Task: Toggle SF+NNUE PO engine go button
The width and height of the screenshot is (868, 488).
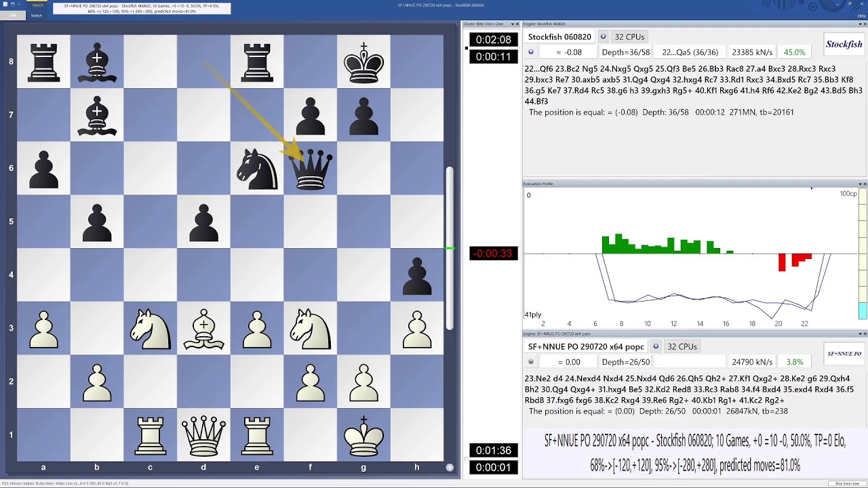Action: click(656, 346)
